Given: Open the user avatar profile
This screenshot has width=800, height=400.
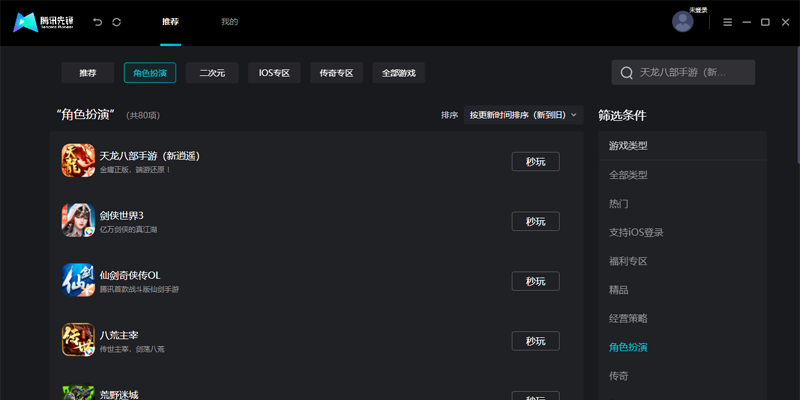Looking at the screenshot, I should coord(683,22).
